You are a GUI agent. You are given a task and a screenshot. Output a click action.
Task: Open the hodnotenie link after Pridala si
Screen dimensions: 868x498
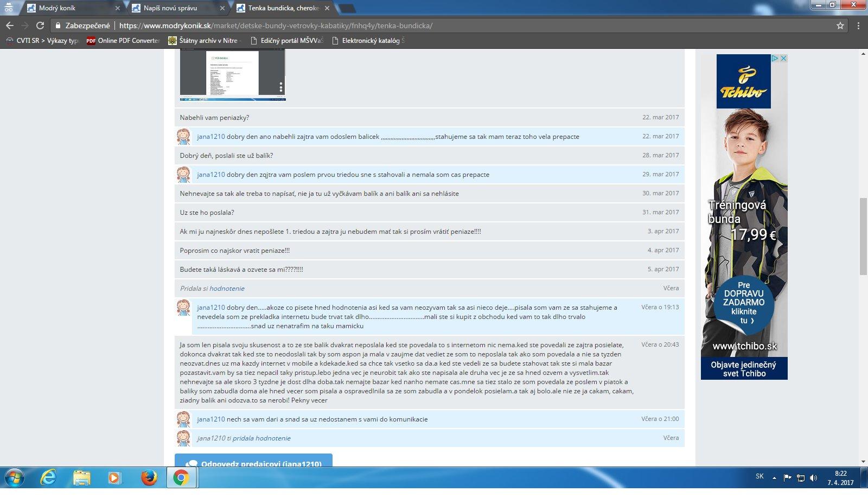[x=227, y=289]
